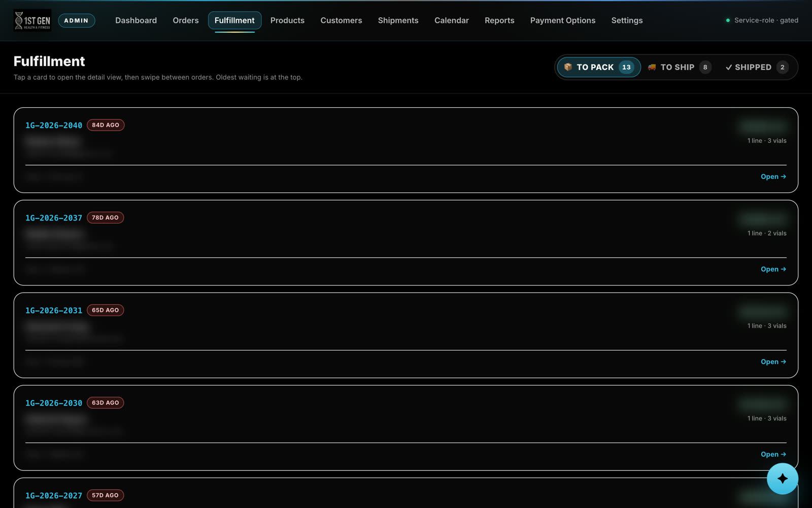Go to the Dashboard tab
Screen dimensions: 812x508
[x=136, y=20]
